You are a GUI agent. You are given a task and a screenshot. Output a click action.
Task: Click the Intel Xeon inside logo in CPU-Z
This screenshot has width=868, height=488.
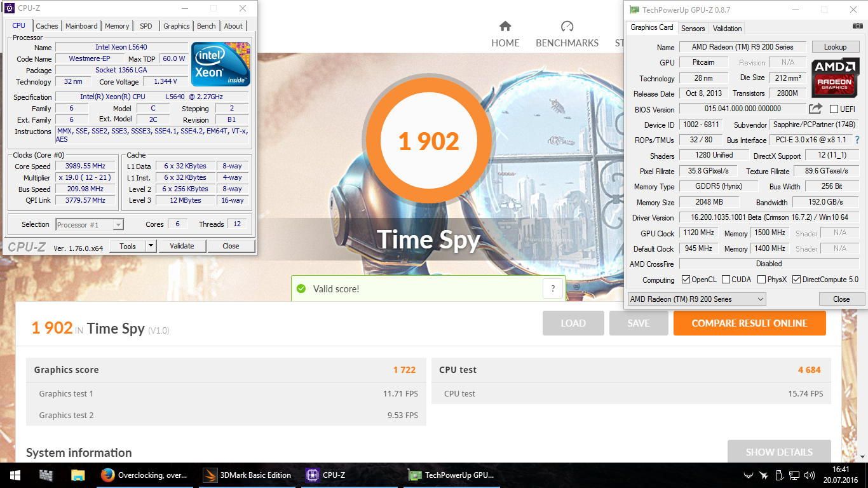[220, 64]
